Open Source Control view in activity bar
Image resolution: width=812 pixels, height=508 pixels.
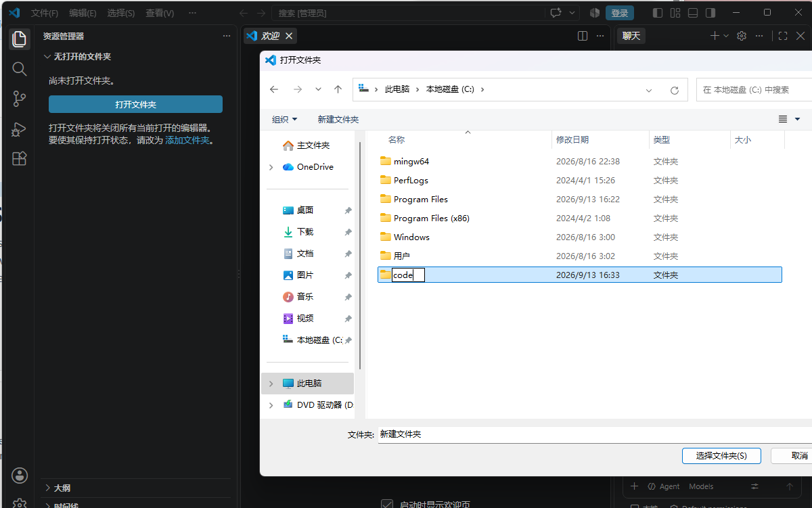tap(20, 99)
